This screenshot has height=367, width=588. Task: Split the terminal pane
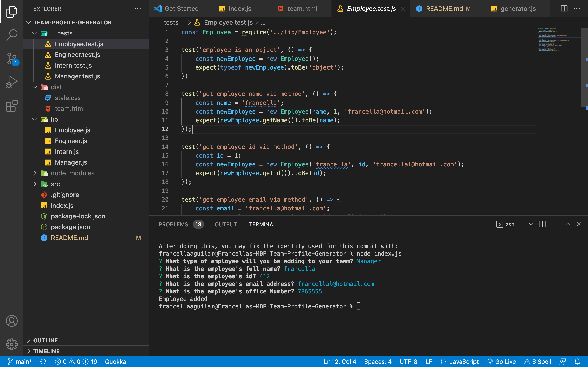542,224
